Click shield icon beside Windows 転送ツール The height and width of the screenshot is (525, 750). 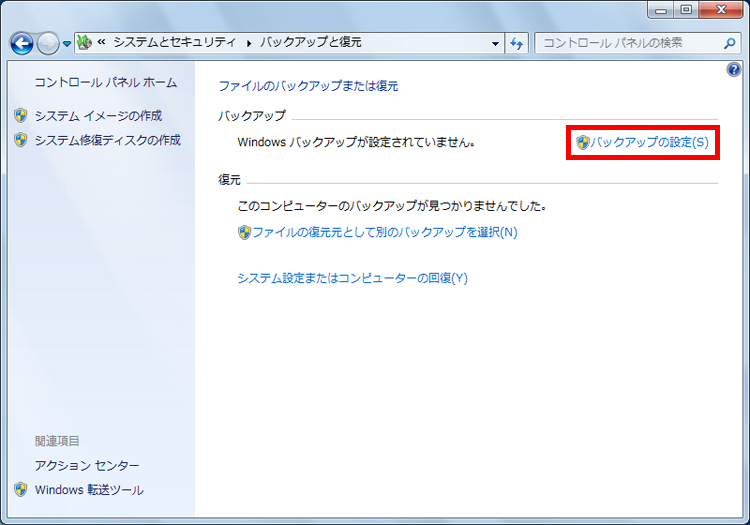point(21,490)
